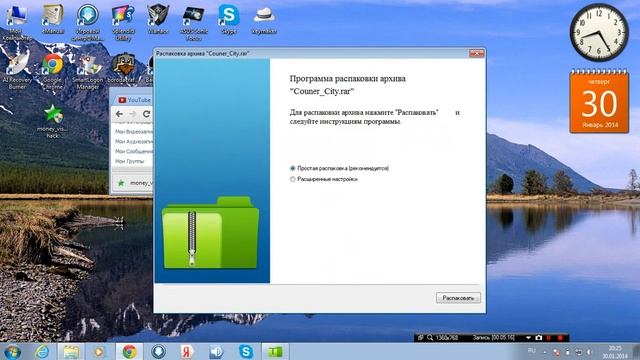Open the taskbar clock showing 20:25
The image size is (640, 360).
click(615, 352)
